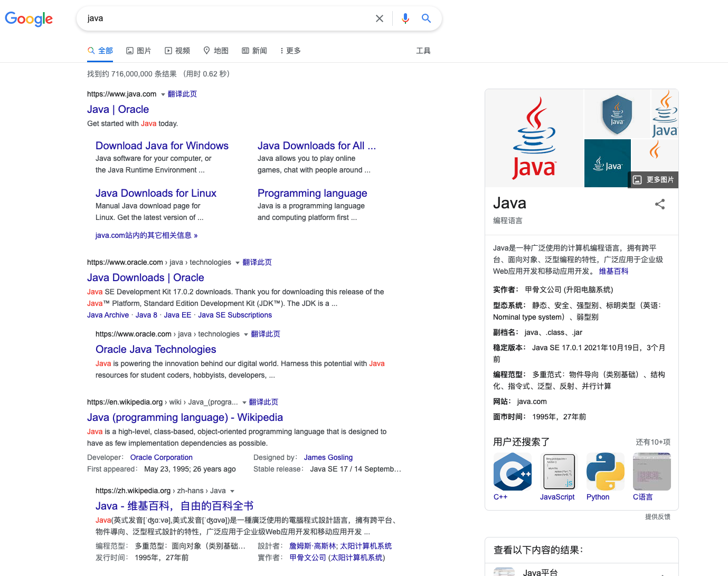The height and width of the screenshot is (576, 728).
Task: Switch to the 图片 tab
Action: click(139, 51)
